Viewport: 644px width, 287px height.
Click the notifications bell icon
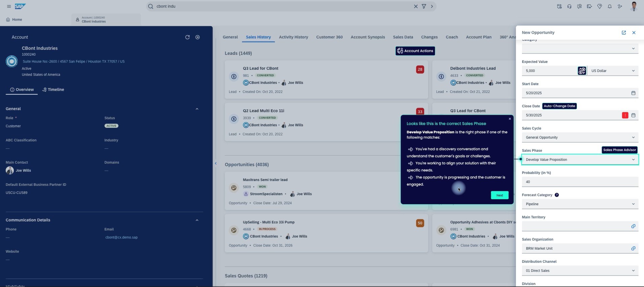click(609, 6)
